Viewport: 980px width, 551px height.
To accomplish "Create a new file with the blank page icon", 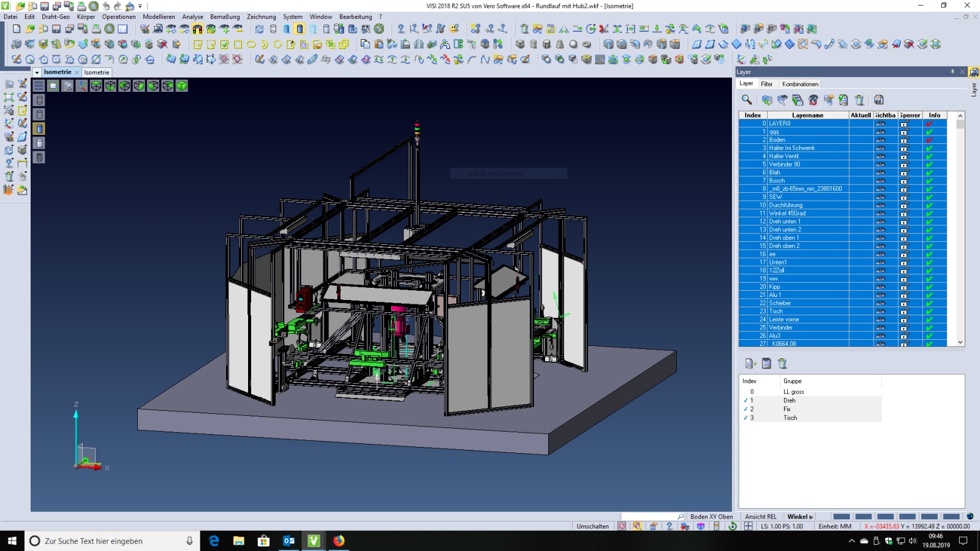I will point(17,29).
